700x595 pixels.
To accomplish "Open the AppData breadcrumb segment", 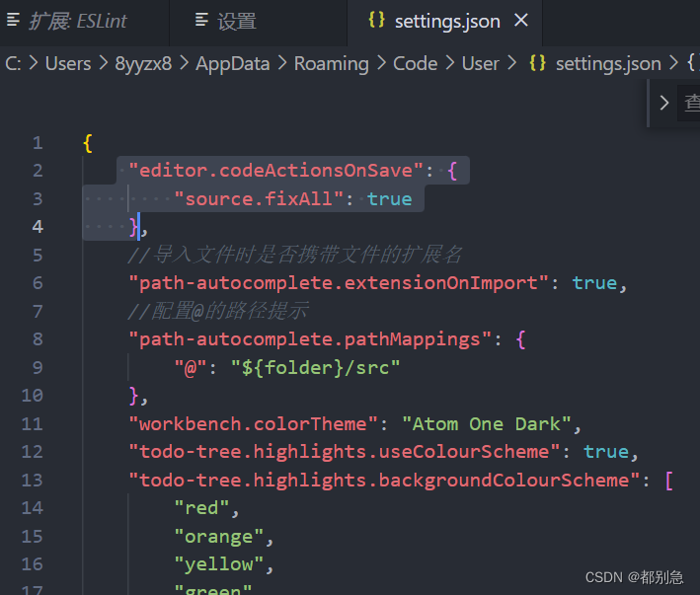I will 233,64.
